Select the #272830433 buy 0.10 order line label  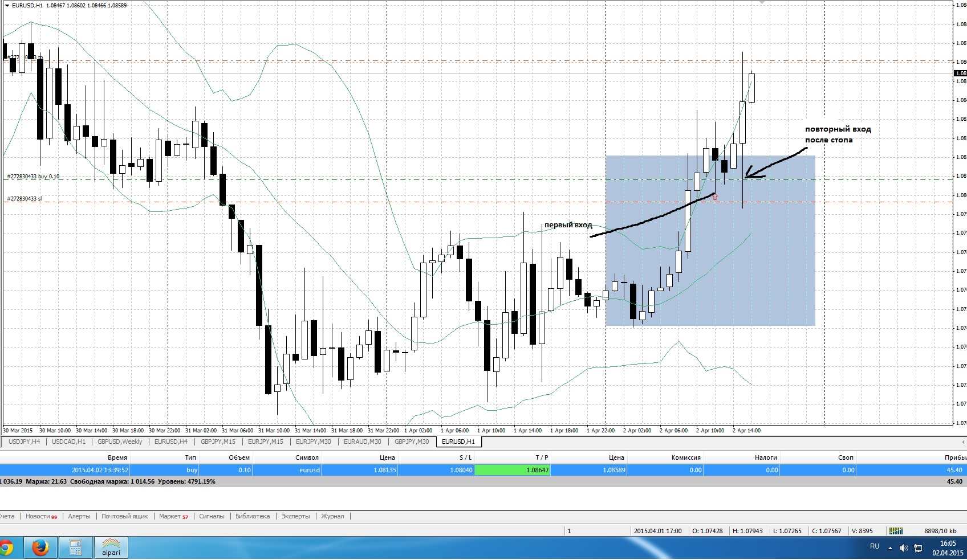pos(33,177)
